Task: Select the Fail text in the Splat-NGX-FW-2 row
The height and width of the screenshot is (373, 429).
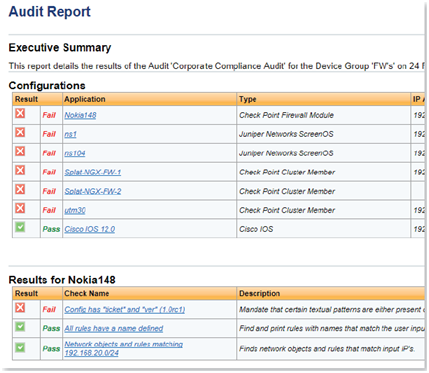Action: pyautogui.click(x=49, y=191)
